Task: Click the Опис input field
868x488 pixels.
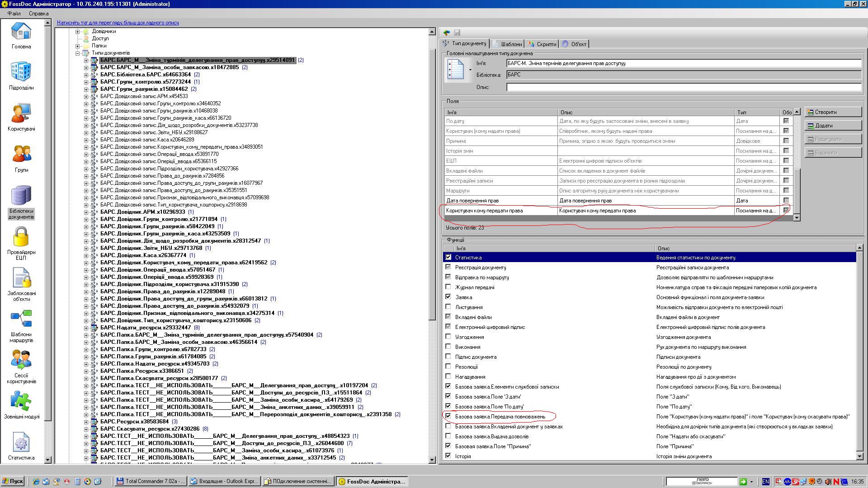Action: pyautogui.click(x=684, y=87)
